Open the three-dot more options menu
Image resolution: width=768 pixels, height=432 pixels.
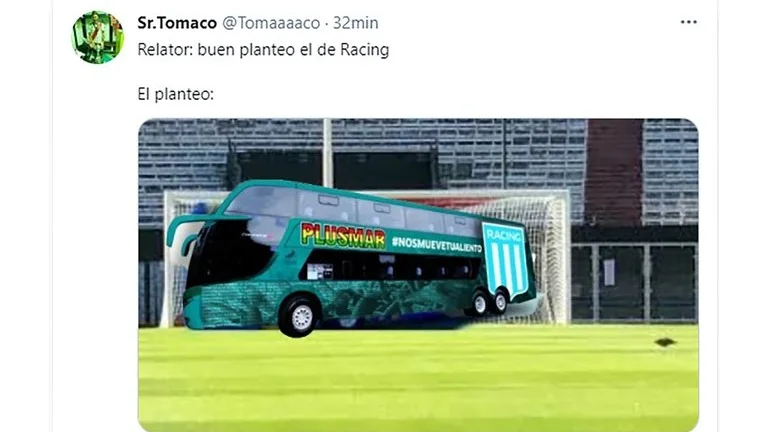[x=688, y=22]
